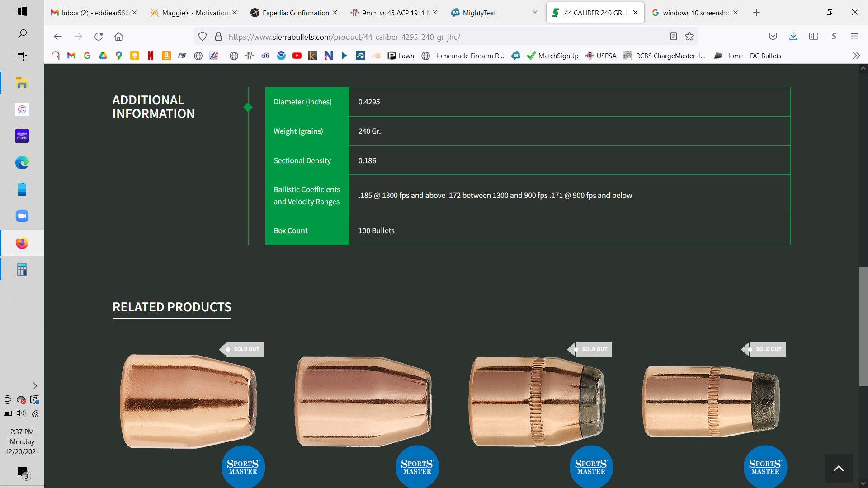Viewport: 868px width, 488px height.
Task: Open the Home - DG Bullets bookmark
Action: (x=747, y=56)
